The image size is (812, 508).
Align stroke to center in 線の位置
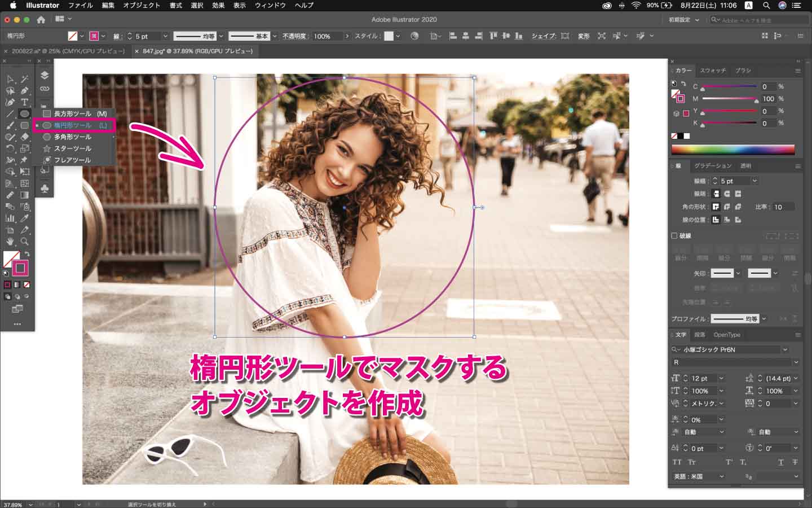point(716,220)
